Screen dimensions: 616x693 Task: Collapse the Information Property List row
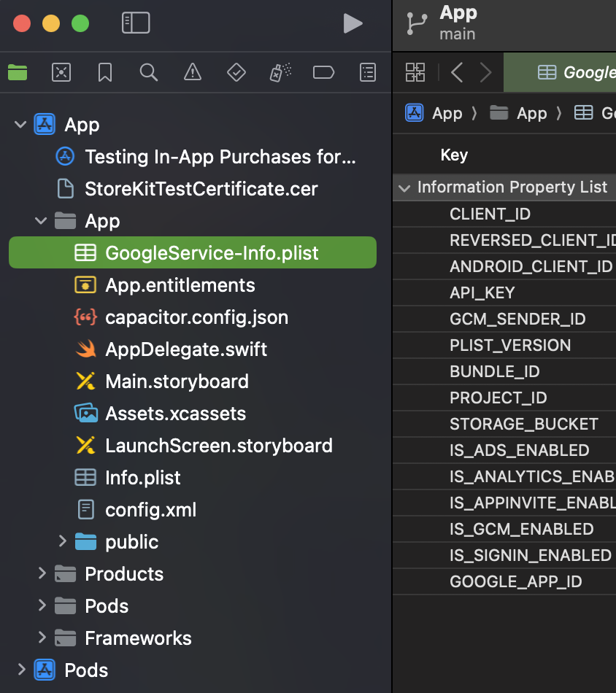coord(404,187)
